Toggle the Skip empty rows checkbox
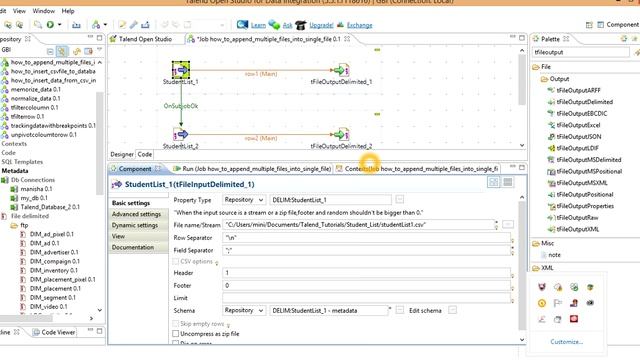 [176, 324]
